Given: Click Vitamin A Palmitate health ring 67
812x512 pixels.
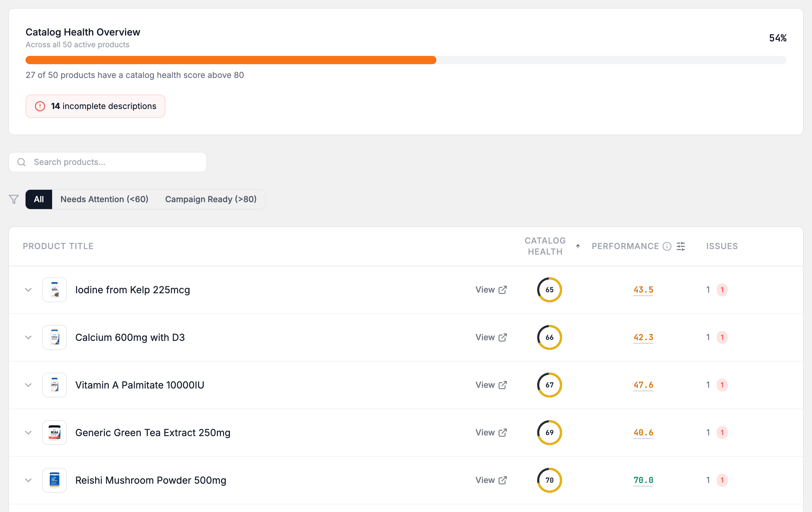Looking at the screenshot, I should pos(550,385).
